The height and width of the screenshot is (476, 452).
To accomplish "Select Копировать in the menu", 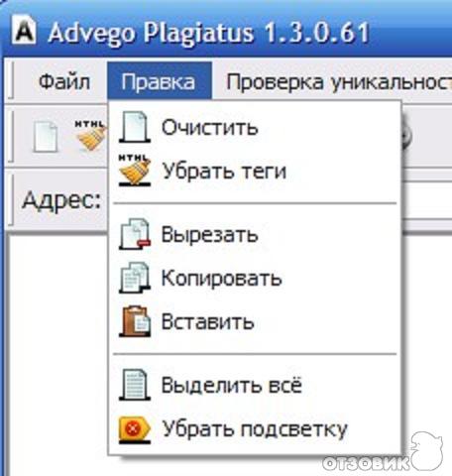I will pyautogui.click(x=255, y=278).
